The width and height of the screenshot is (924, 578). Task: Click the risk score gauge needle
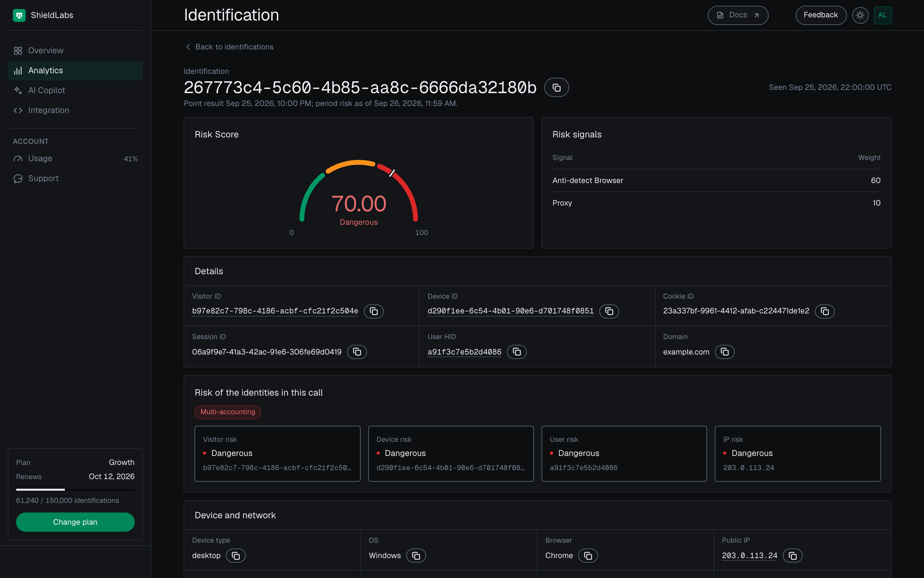[x=392, y=173]
